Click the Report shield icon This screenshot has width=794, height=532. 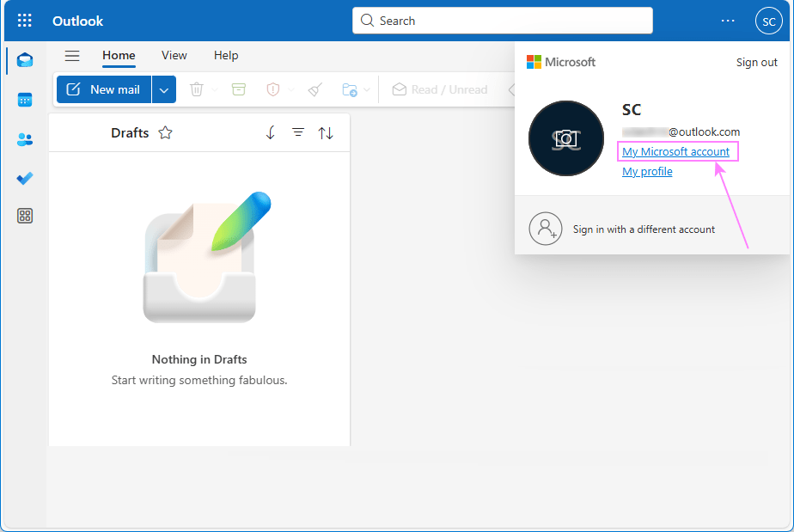(273, 89)
